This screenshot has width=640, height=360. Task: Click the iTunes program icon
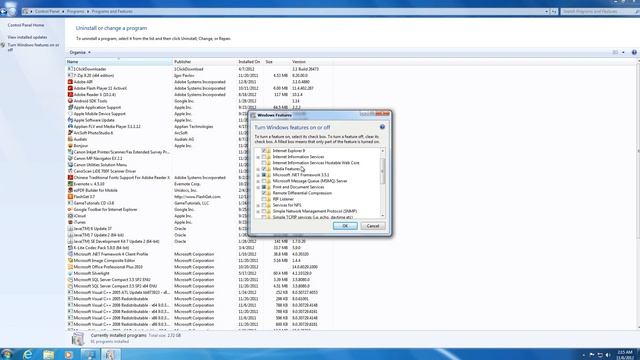point(70,222)
